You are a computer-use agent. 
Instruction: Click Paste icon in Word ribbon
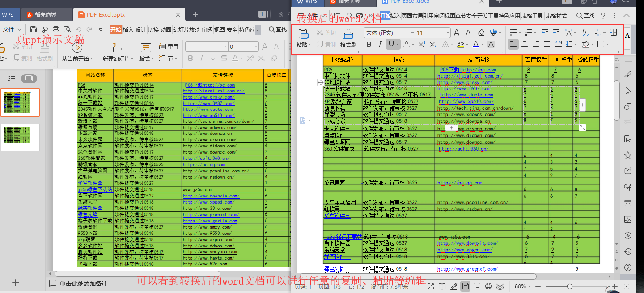click(x=303, y=34)
